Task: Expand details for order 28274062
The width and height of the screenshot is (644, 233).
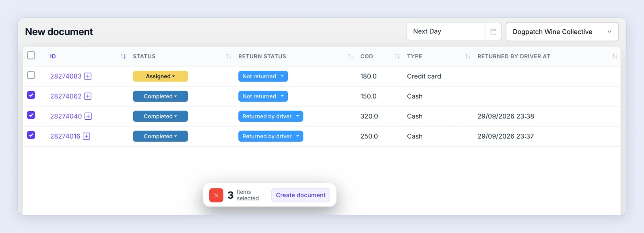Action: coord(88,96)
